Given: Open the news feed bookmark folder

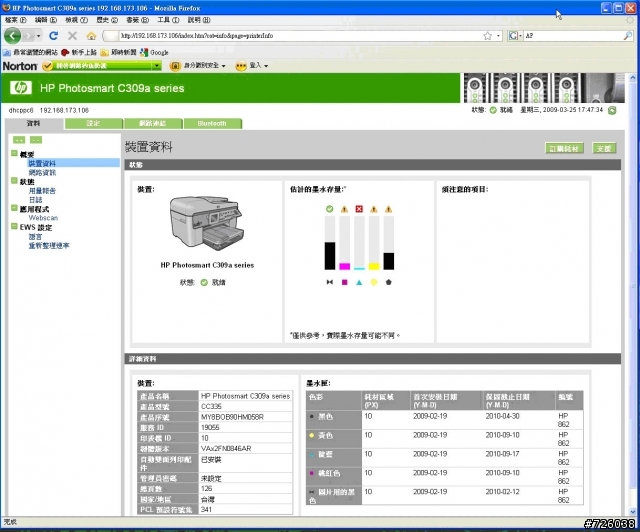Looking at the screenshot, I should pyautogui.click(x=118, y=52).
